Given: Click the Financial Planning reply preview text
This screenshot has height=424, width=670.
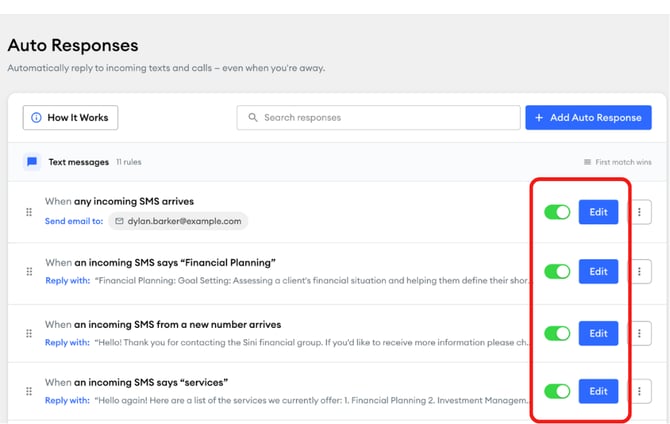Looking at the screenshot, I should pos(312,280).
